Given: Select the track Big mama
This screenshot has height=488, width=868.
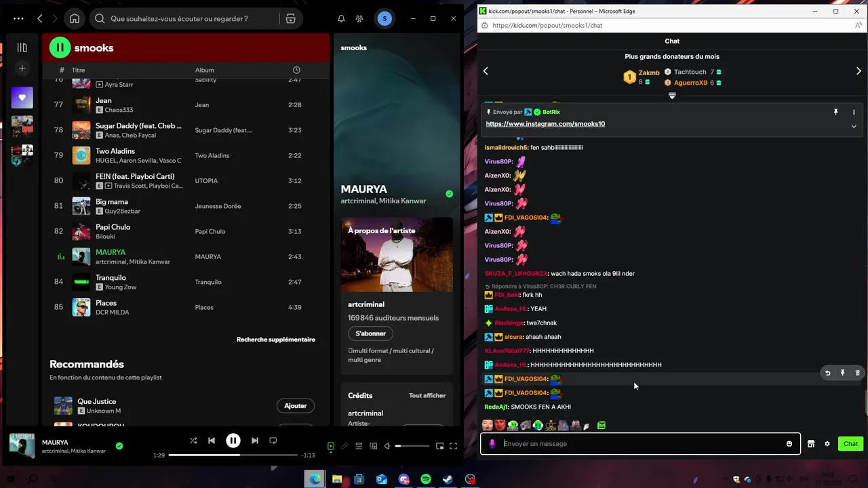Looking at the screenshot, I should (112, 202).
